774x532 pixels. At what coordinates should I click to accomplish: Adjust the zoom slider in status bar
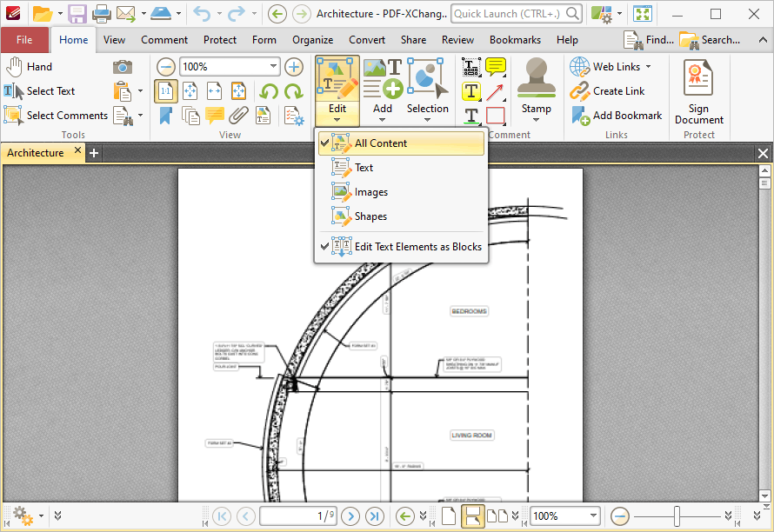[677, 516]
